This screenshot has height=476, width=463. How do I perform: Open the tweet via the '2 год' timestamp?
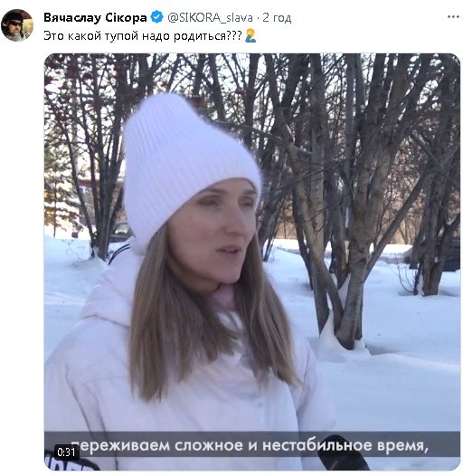[x=277, y=17]
